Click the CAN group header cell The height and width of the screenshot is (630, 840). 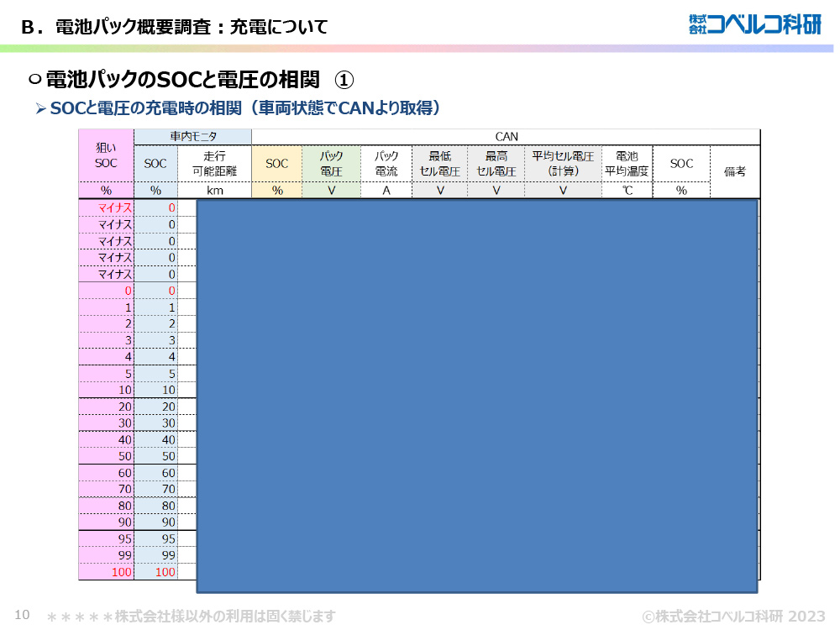(506, 137)
